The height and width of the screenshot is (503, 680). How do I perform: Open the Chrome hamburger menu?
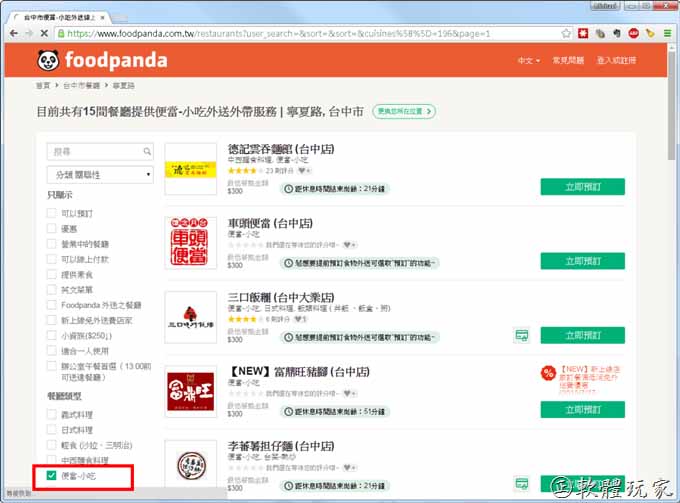pos(667,33)
